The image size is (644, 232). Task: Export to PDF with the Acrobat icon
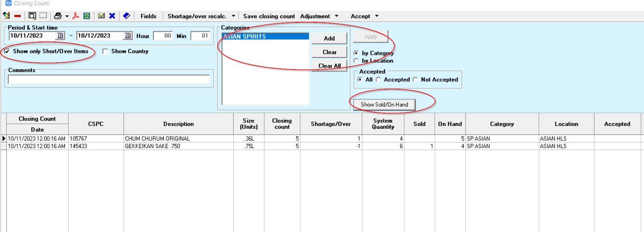click(76, 16)
